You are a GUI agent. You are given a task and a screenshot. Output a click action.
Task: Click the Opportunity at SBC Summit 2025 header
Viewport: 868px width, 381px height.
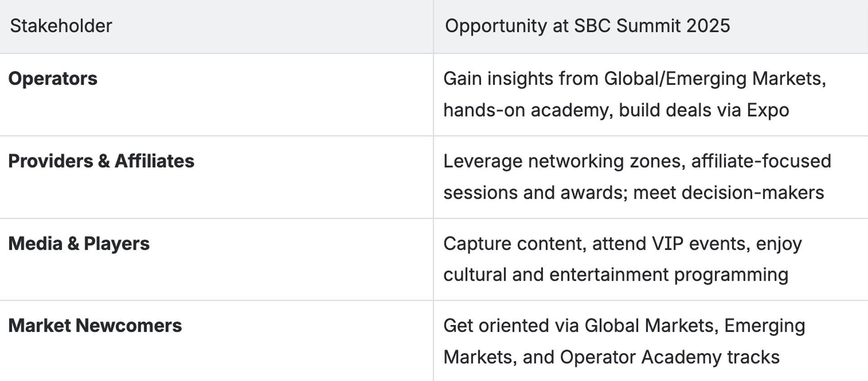click(x=587, y=26)
